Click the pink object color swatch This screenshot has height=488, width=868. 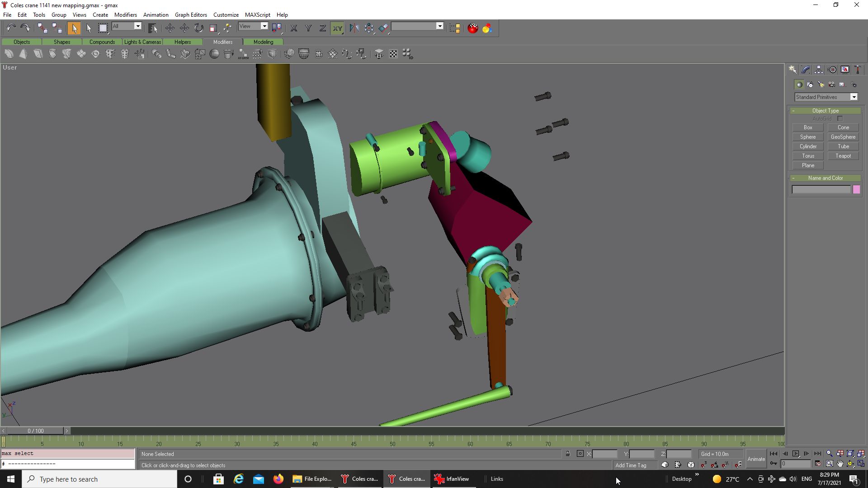pos(856,190)
